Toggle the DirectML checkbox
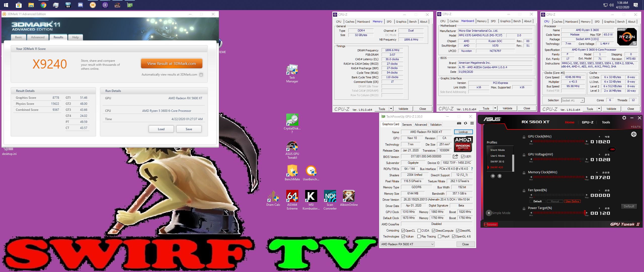This screenshot has width=644, height=272. point(458,231)
